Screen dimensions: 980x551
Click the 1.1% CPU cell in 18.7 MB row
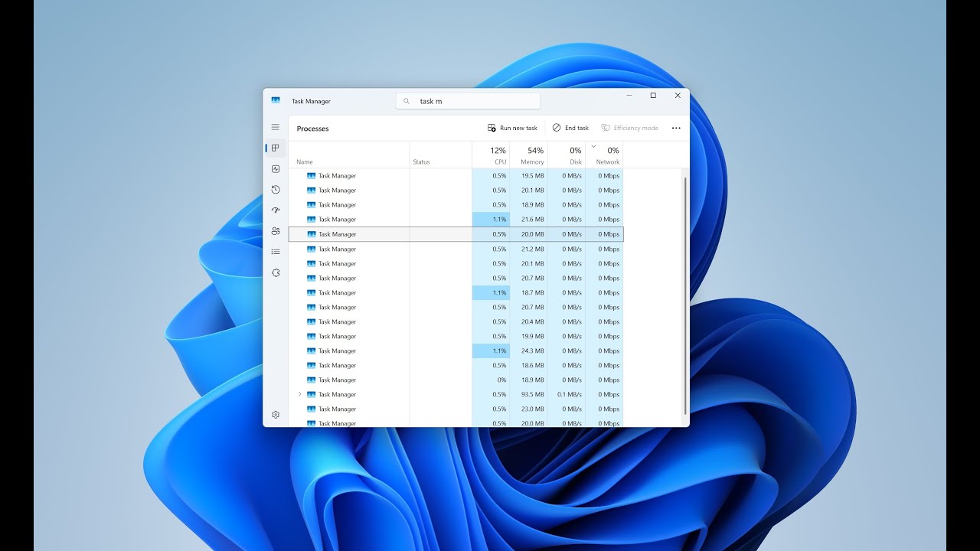491,292
